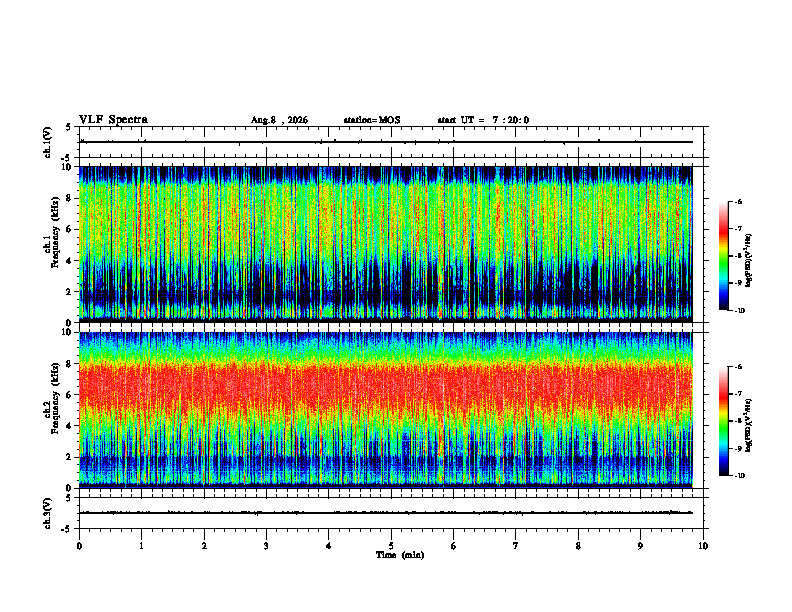
Task: Click the "ch.1(V)" axis label
Action: pos(48,142)
